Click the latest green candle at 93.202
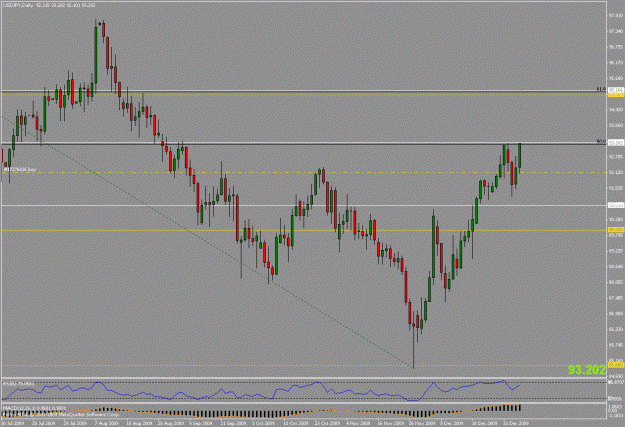The image size is (625, 427). pos(520,156)
